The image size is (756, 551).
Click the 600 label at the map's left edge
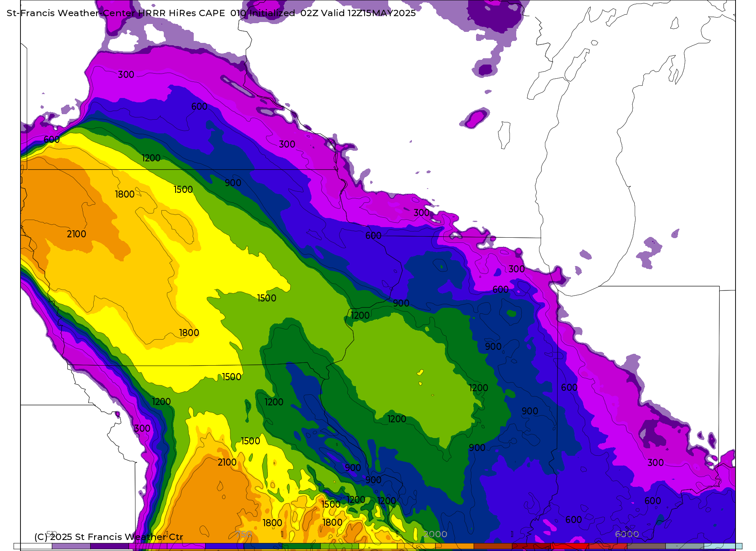pyautogui.click(x=52, y=140)
